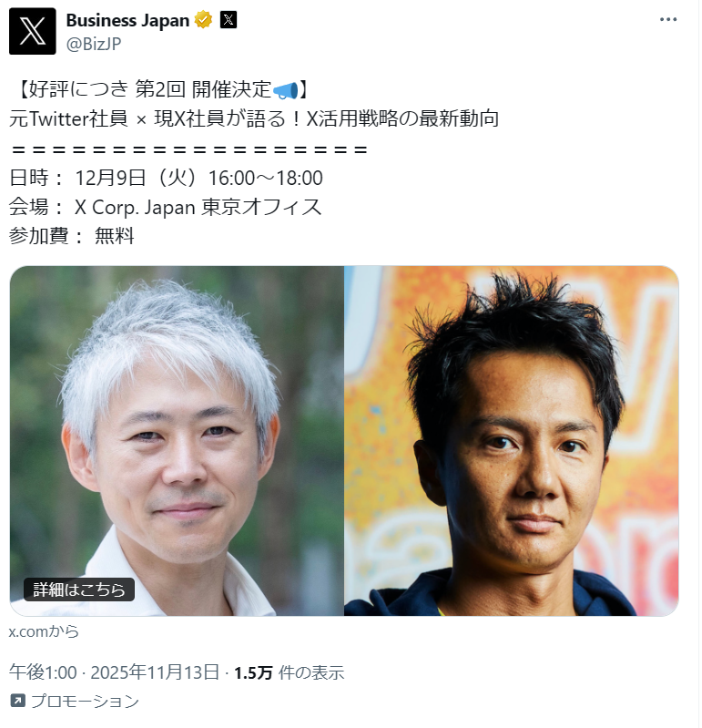Click the 参加費 無料 fee line
The height and width of the screenshot is (728, 702).
point(72,236)
